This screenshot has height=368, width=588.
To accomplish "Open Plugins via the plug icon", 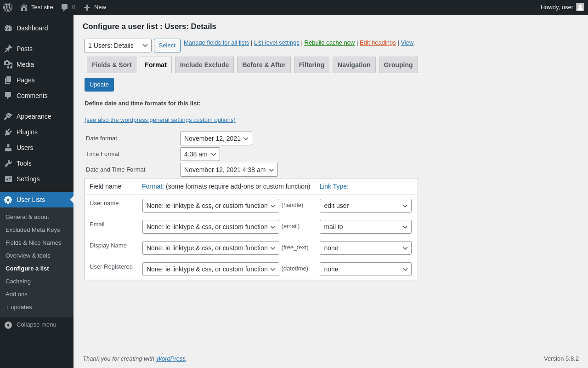I will pos(8,132).
